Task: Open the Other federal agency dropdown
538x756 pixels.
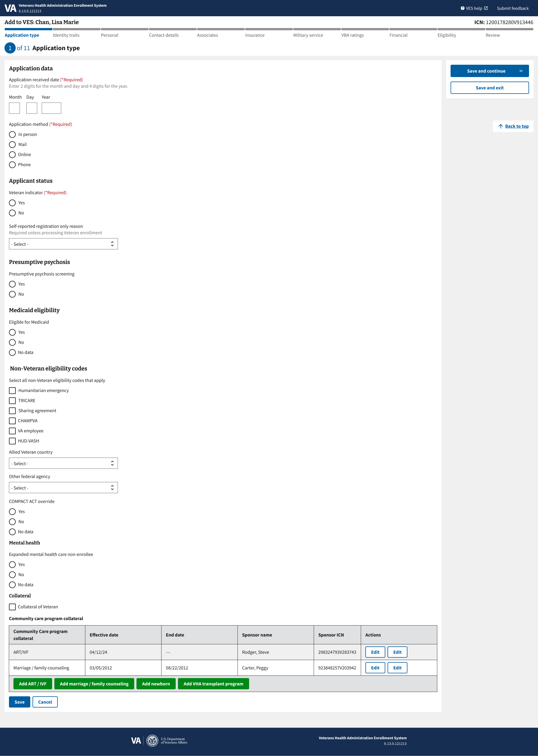Action: click(x=63, y=488)
